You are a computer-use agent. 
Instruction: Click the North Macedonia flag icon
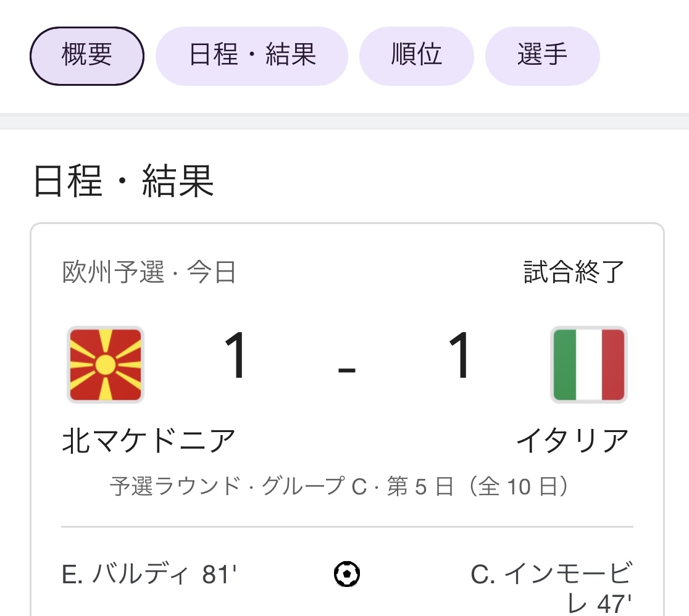pos(106,364)
